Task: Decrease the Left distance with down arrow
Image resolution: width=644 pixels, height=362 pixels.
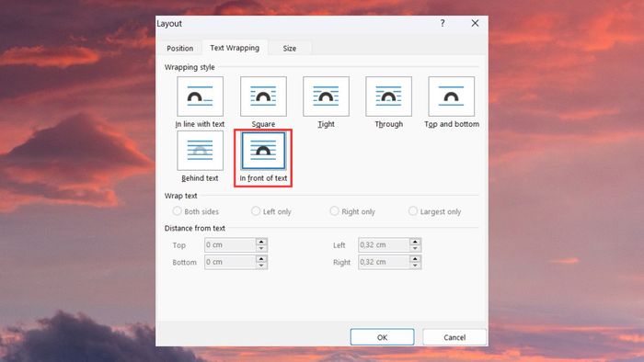Action: pos(415,248)
